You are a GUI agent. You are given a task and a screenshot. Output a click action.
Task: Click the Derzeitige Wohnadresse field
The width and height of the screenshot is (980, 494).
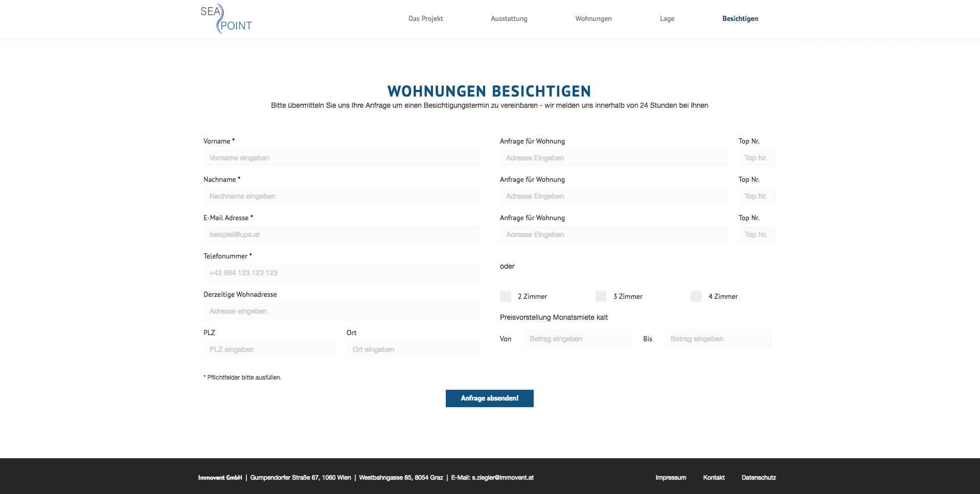point(341,311)
